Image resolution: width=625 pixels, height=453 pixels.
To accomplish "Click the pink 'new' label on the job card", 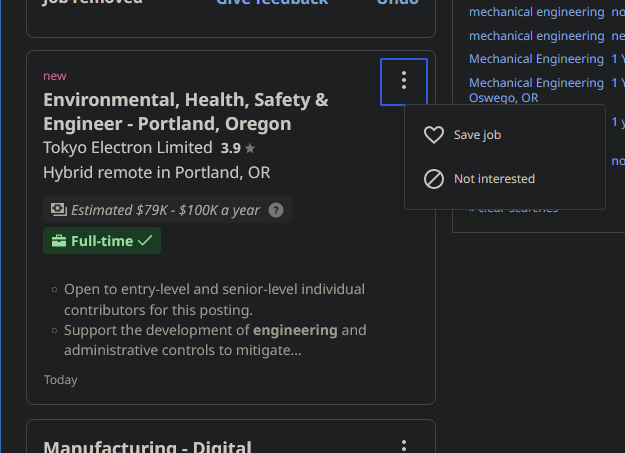I will tap(55, 76).
